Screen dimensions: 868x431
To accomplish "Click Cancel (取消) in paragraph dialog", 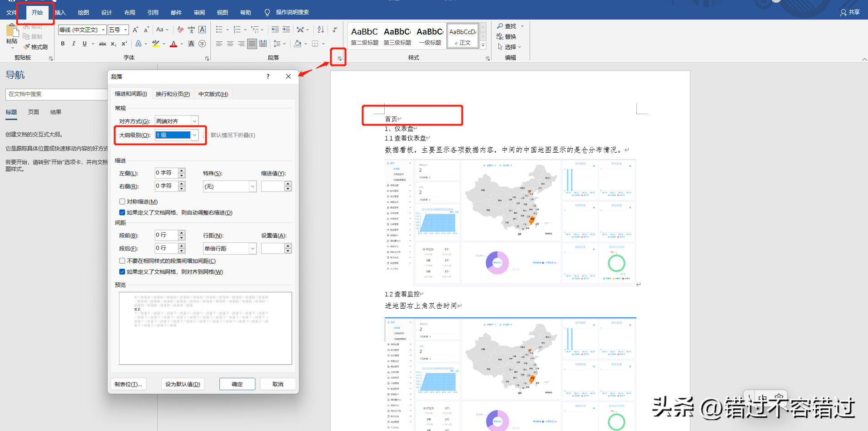I will pos(278,384).
